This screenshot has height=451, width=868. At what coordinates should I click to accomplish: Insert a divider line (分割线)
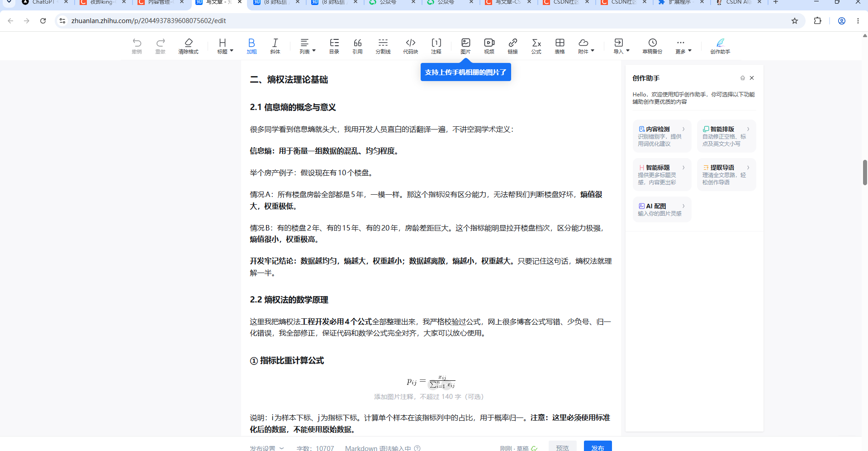[x=383, y=46]
